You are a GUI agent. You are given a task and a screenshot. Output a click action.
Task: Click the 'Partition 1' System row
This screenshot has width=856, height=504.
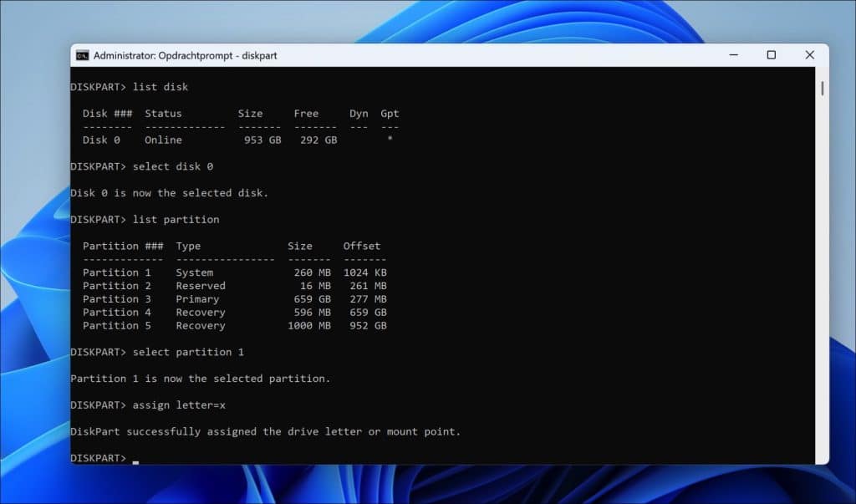(x=234, y=272)
